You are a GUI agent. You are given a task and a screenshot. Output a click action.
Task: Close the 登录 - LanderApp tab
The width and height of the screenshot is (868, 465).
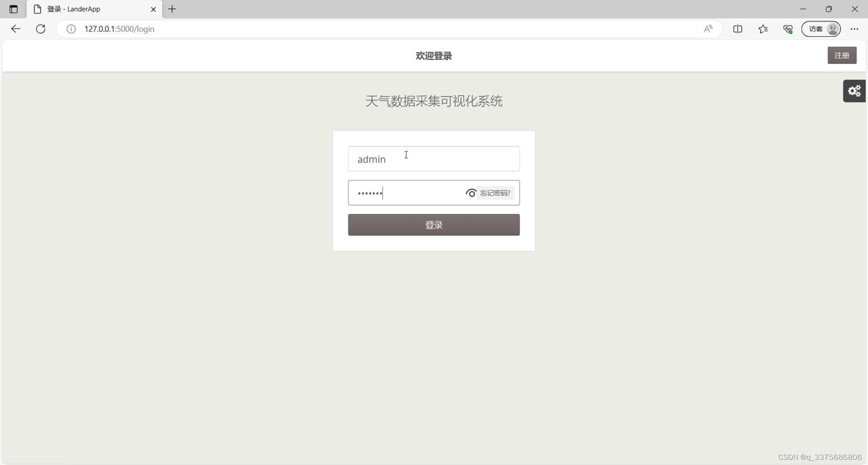[153, 9]
